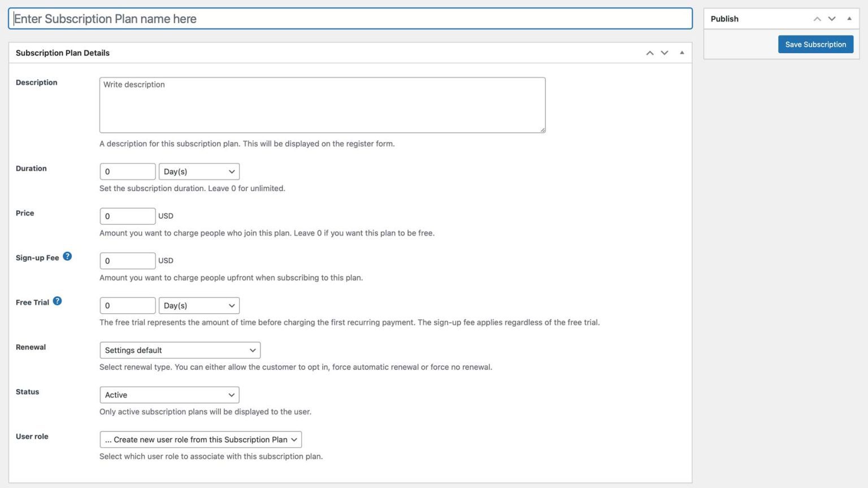
Task: Open the Duration unit dropdown
Action: pyautogui.click(x=199, y=171)
